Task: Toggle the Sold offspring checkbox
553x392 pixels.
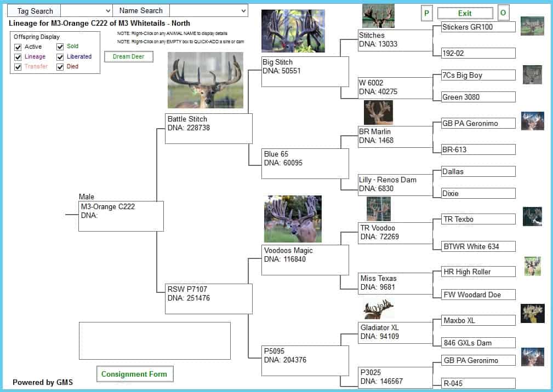Action: [60, 47]
